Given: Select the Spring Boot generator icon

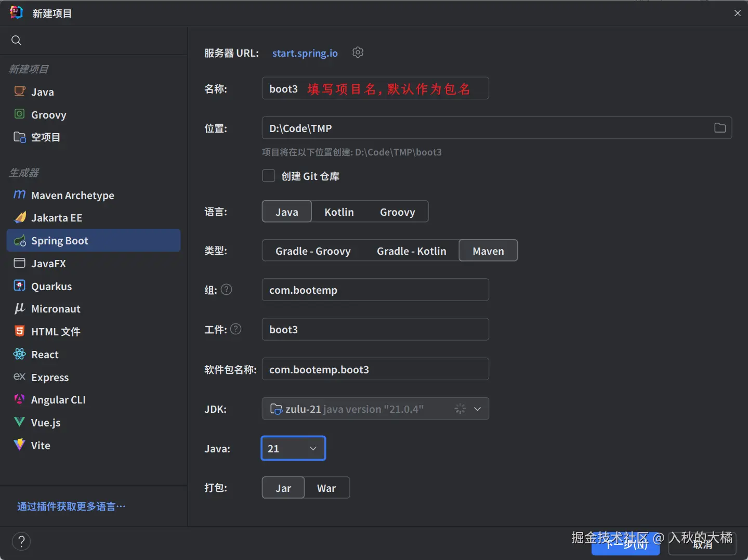Looking at the screenshot, I should 19,240.
